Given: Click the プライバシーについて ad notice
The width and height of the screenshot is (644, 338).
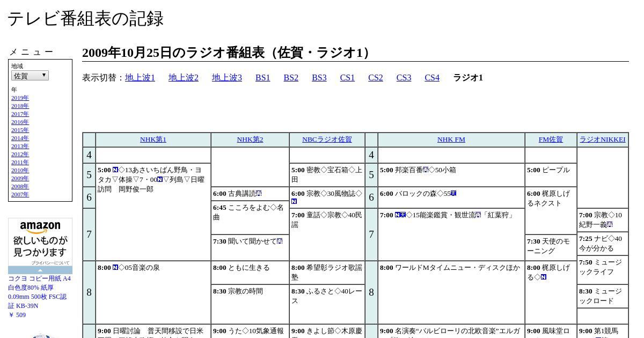Looking at the screenshot, I should point(50,263).
